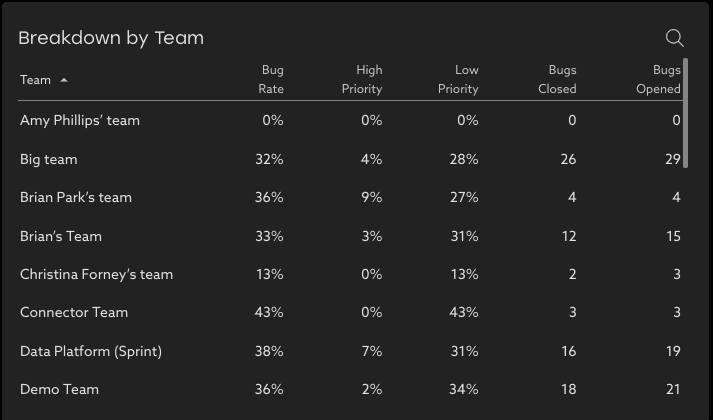This screenshot has width=713, height=420.
Task: Select the Connector Team row
Action: point(74,312)
